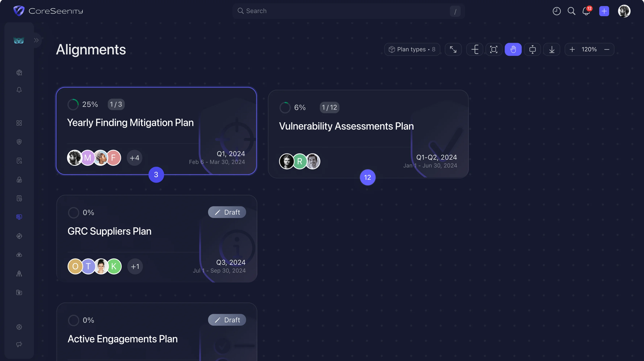The width and height of the screenshot is (644, 361).
Task: Click the 120% zoom level value
Action: click(x=589, y=49)
